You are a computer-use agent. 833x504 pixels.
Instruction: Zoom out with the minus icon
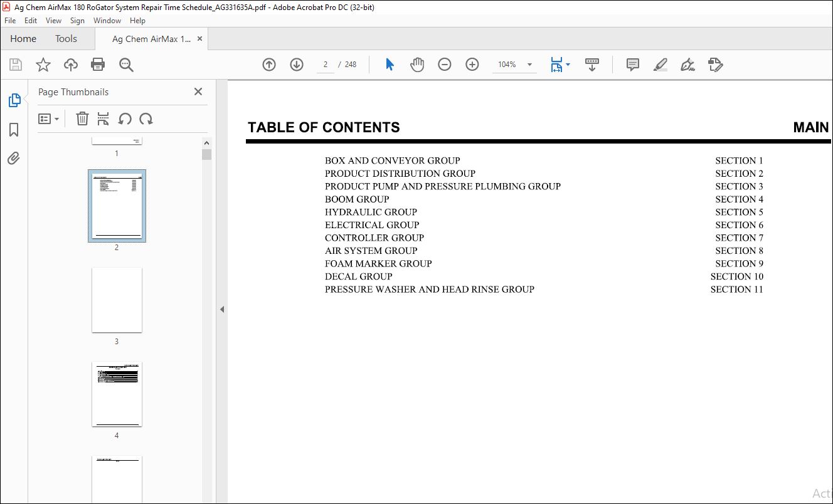[x=445, y=65]
